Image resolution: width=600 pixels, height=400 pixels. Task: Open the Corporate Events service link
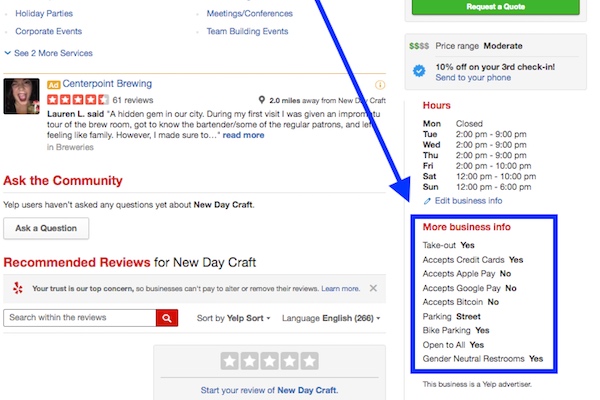tap(49, 31)
